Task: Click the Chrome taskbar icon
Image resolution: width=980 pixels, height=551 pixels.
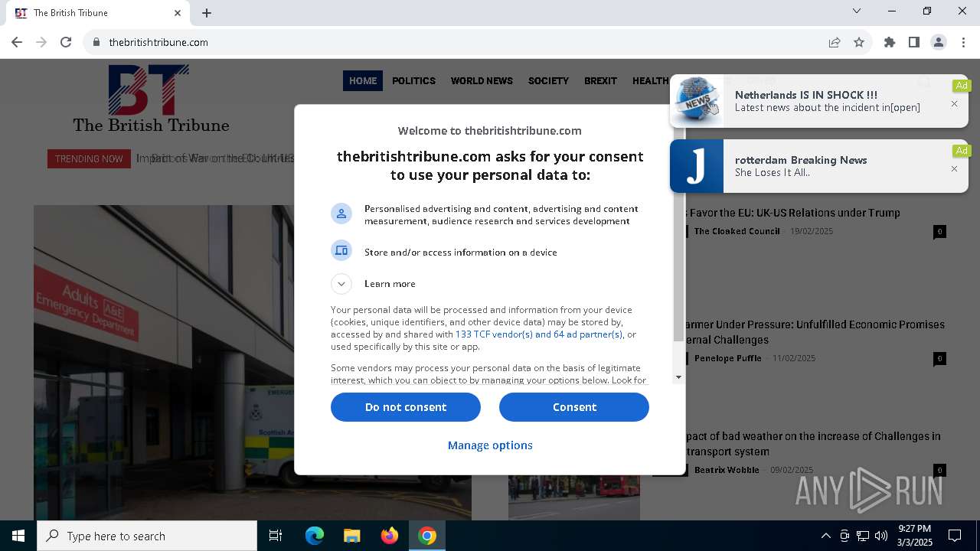Action: pos(427,536)
